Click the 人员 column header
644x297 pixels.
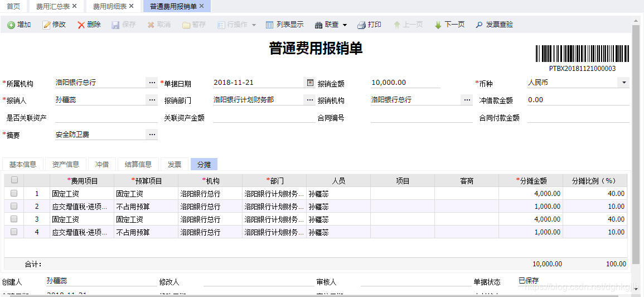[338, 180]
